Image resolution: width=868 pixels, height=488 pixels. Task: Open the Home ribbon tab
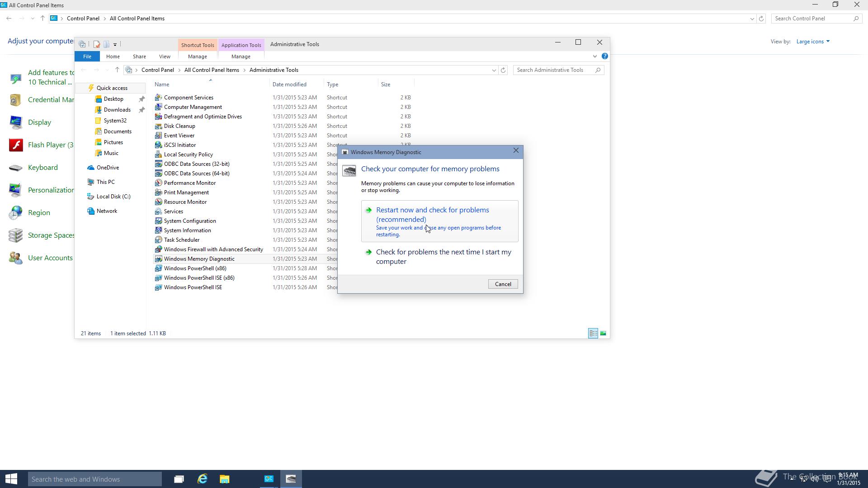tap(113, 56)
